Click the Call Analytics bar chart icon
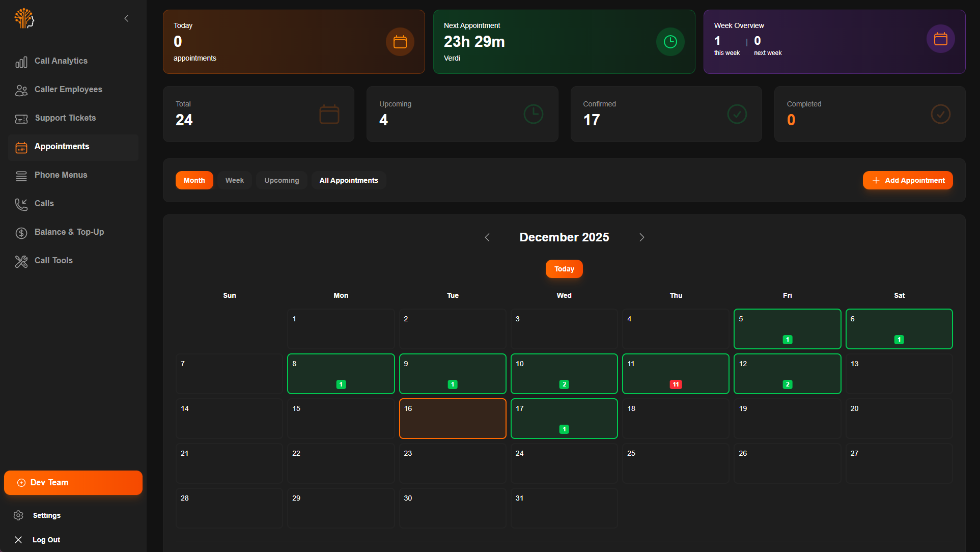This screenshot has width=980, height=552. click(21, 62)
